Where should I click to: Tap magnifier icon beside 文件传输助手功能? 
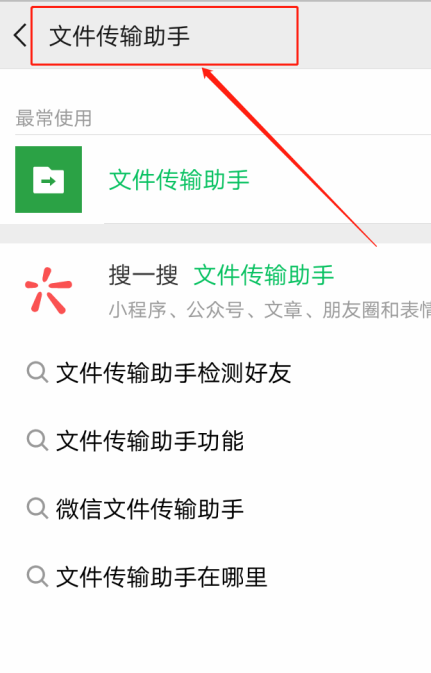click(37, 440)
